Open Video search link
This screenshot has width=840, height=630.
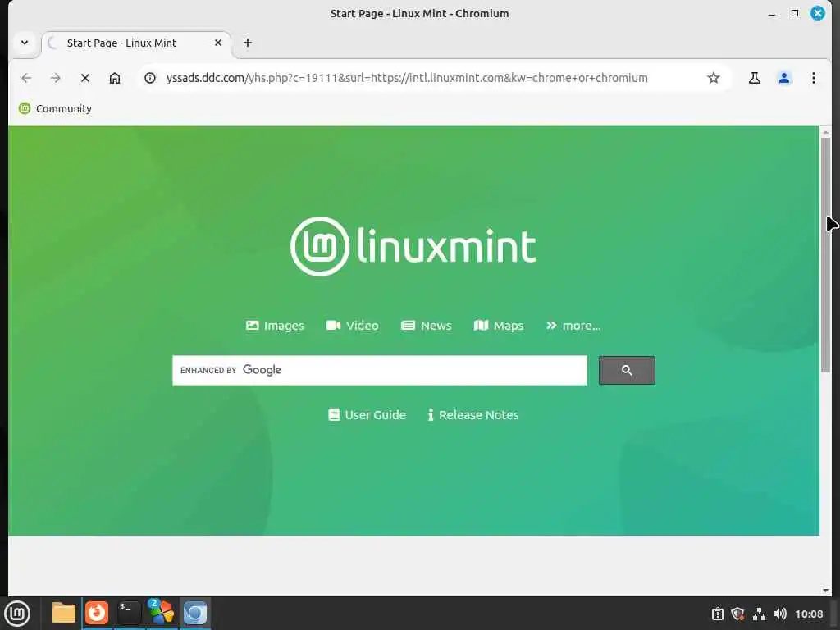pyautogui.click(x=353, y=326)
